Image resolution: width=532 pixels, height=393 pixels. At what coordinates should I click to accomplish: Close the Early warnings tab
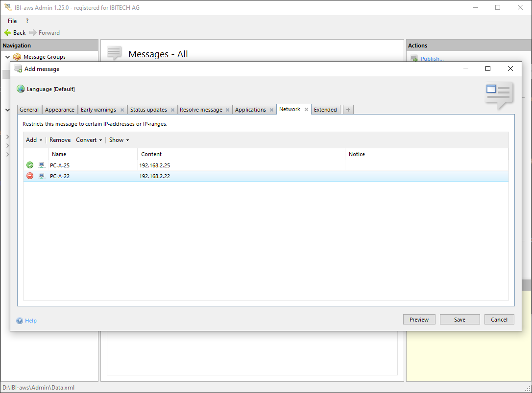coord(122,110)
